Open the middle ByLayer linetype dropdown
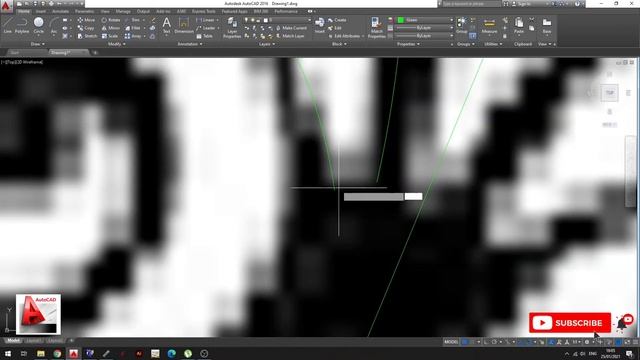The width and height of the screenshot is (640, 360). click(425, 28)
